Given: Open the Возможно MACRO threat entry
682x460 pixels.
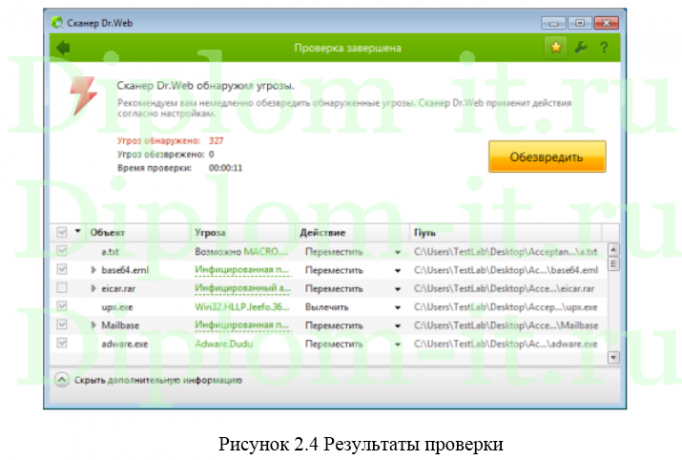Looking at the screenshot, I should point(241,252).
